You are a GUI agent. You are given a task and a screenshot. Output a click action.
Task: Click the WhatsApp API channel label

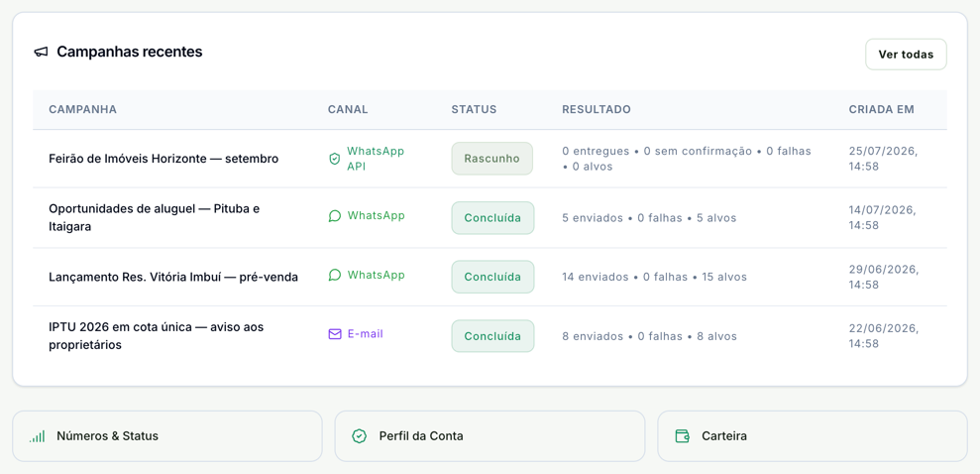pos(376,159)
